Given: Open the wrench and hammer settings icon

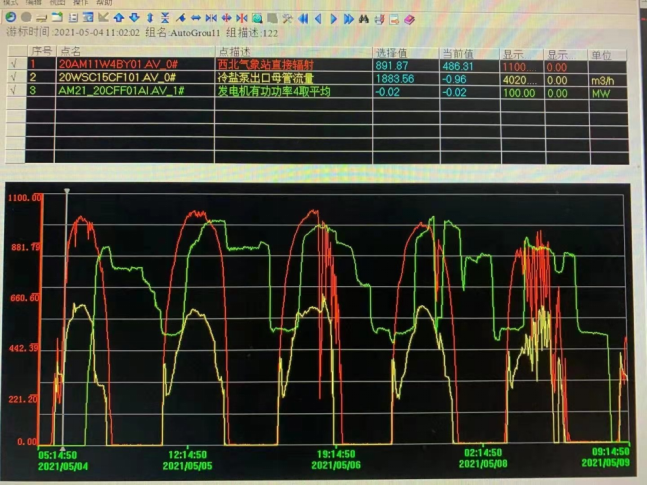Looking at the screenshot, I should click(288, 19).
